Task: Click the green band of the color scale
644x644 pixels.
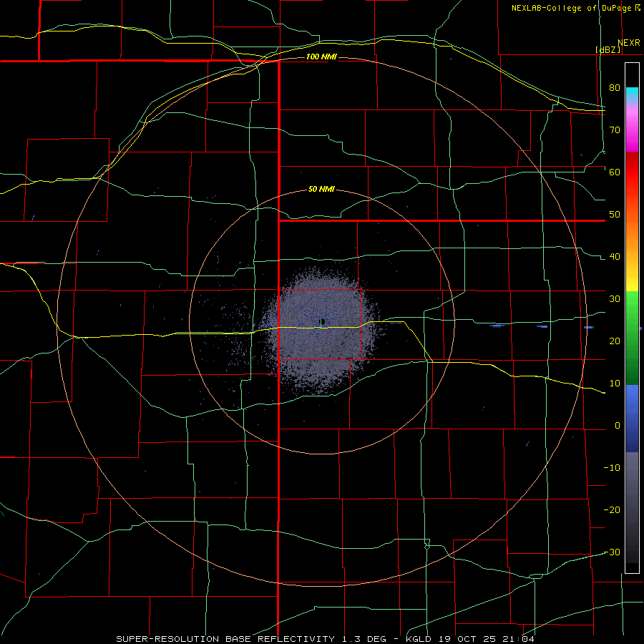Action: pos(632,338)
